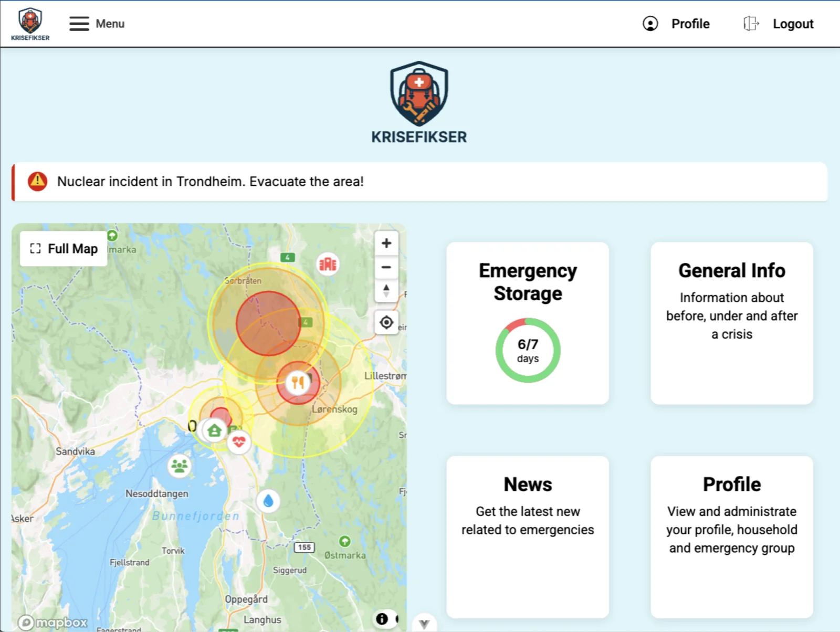Viewport: 840px width, 632px height.
Task: Click the hospital marker on the map
Action: coord(328,264)
